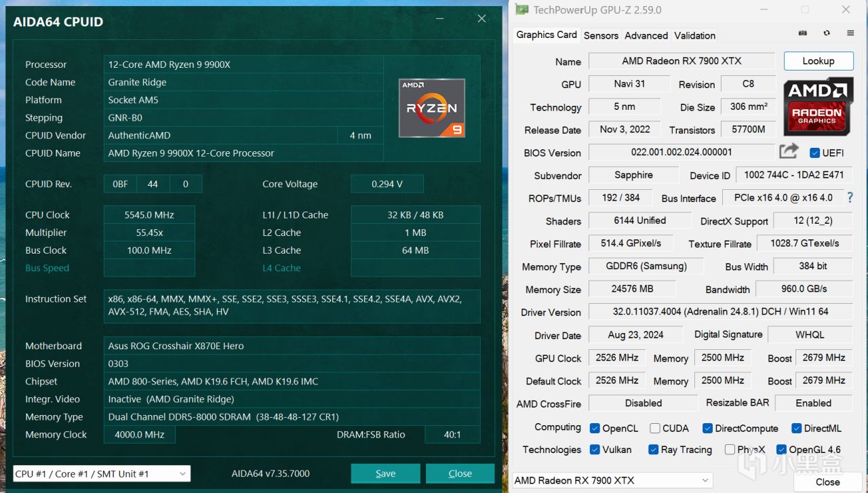
Task: Click the GPU name field AMD Radeon RX 7900 XTX
Action: coord(682,61)
